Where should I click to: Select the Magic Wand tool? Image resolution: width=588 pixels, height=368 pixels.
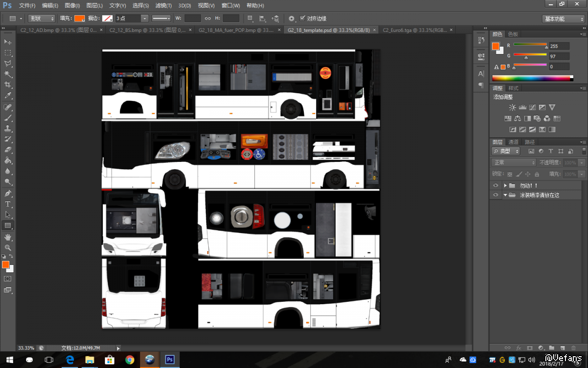click(8, 74)
